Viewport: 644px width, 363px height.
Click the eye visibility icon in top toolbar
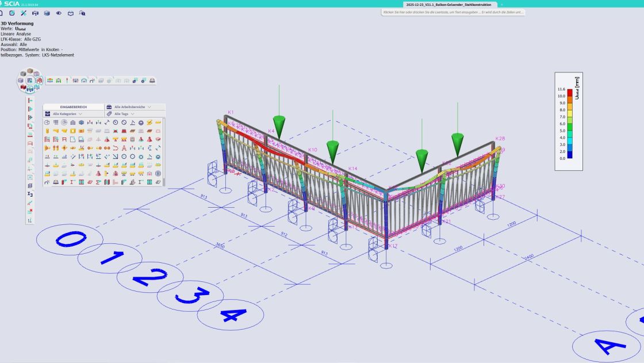pyautogui.click(x=59, y=13)
